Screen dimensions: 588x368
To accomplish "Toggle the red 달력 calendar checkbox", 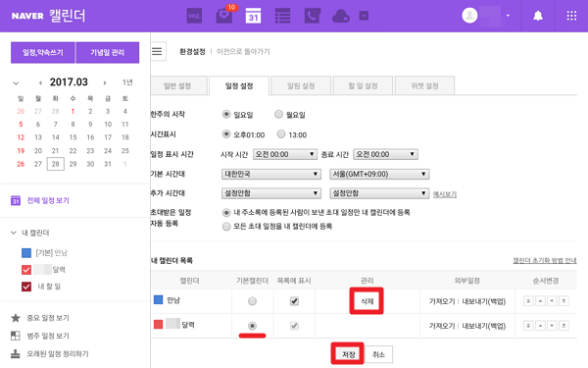I will 26,270.
